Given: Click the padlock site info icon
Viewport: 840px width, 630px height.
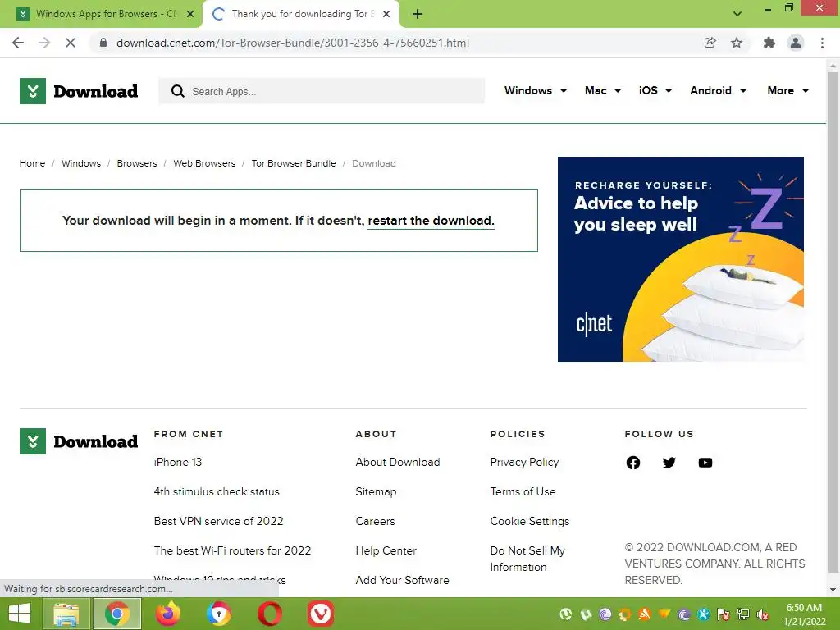Looking at the screenshot, I should point(103,43).
